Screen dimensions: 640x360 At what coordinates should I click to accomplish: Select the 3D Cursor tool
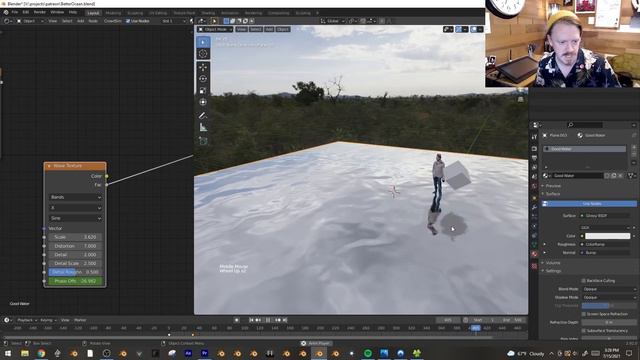[x=203, y=54]
